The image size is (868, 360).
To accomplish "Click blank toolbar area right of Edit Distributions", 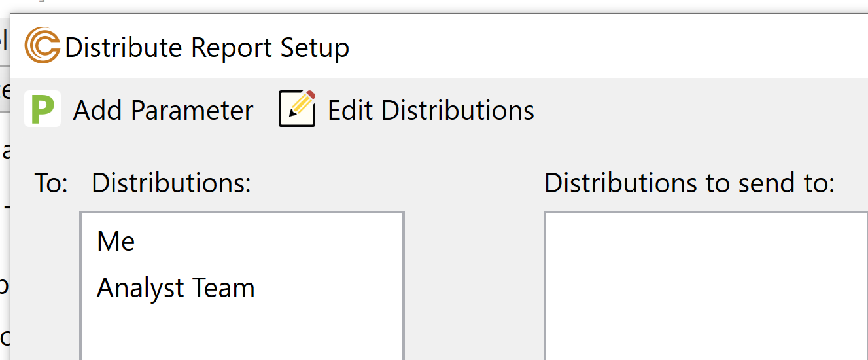I will point(687,109).
